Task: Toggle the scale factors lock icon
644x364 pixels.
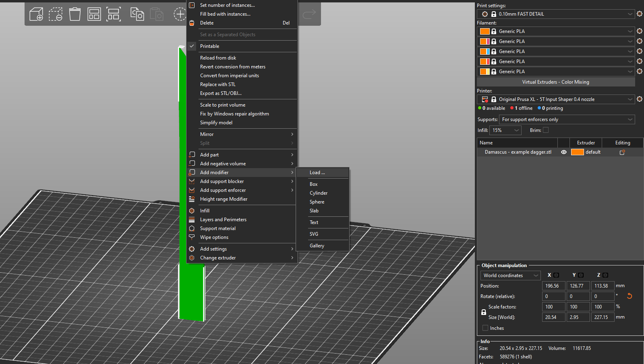Action: click(484, 312)
